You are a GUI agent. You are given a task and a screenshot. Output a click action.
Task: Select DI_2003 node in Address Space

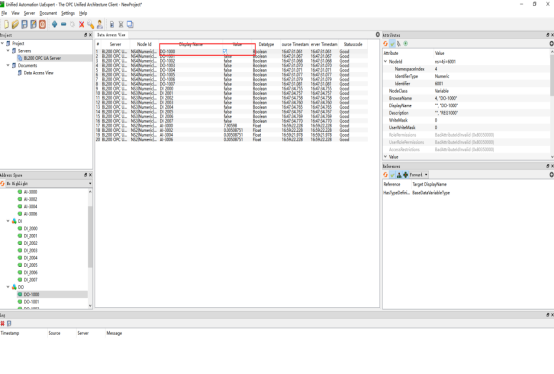(30, 250)
